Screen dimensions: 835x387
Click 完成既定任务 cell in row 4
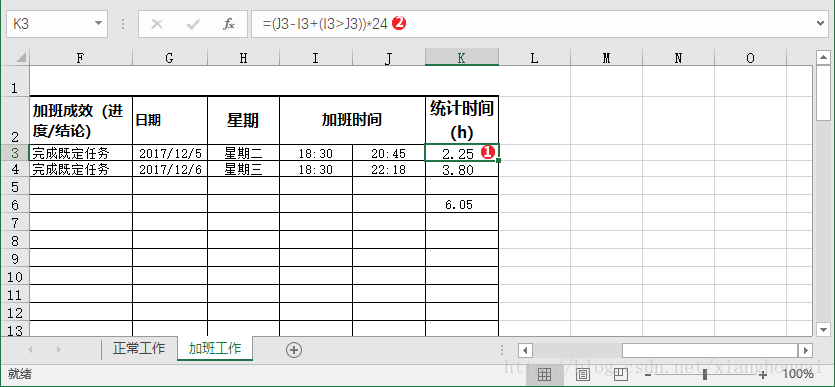tap(80, 169)
